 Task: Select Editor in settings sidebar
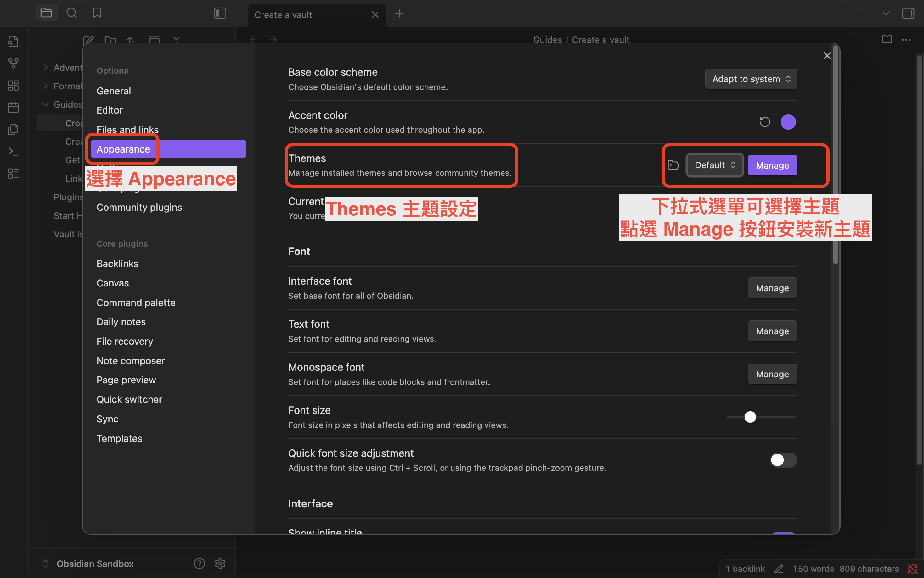(110, 110)
